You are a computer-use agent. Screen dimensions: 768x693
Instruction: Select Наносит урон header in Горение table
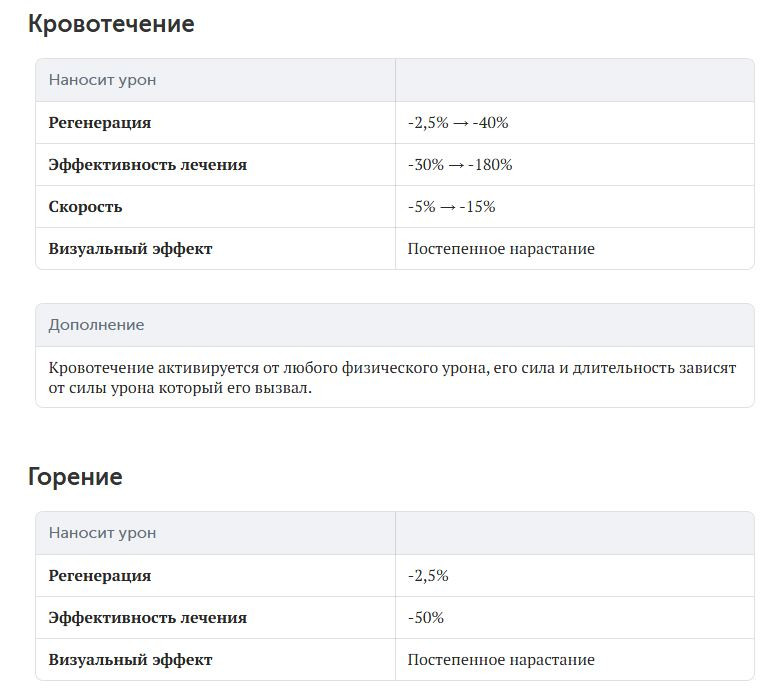(102, 533)
